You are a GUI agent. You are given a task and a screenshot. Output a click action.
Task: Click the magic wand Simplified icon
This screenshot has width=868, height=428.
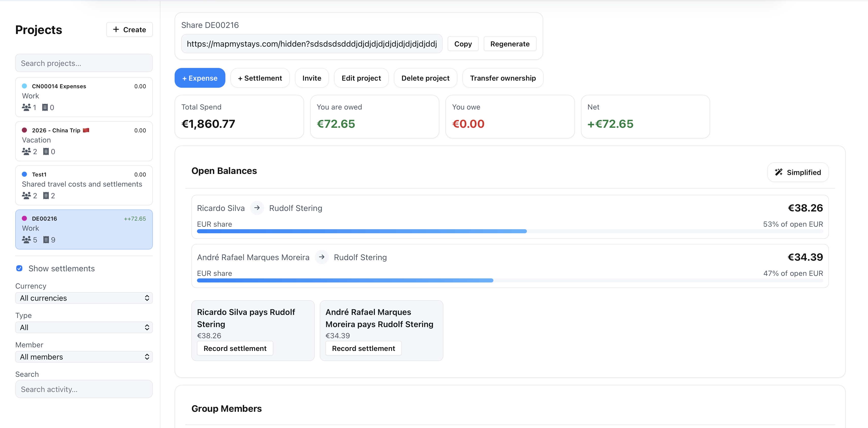(778, 172)
